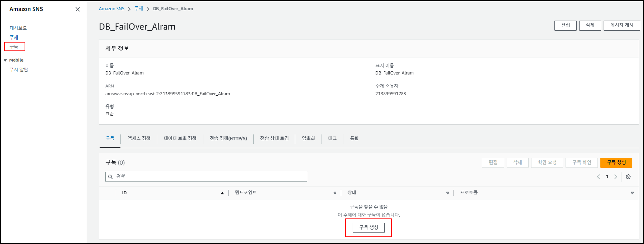Image resolution: width=644 pixels, height=244 pixels.
Task: Sort by 프로토콜 column arrow
Action: point(632,193)
